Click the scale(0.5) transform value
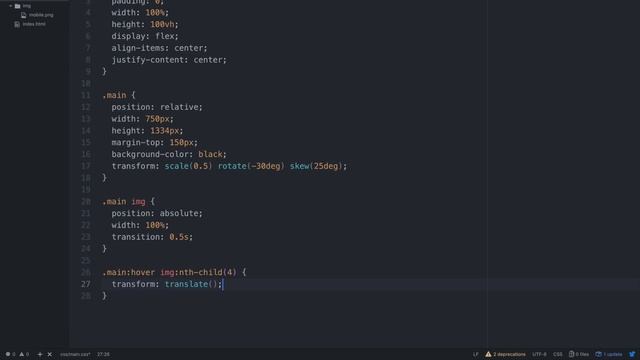Screen dimensions: 640x360 (x=189, y=166)
